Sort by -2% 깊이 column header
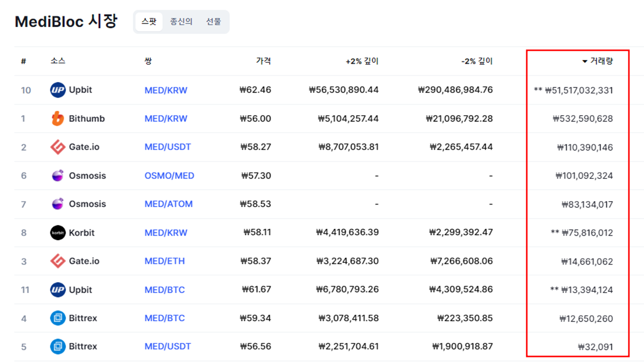 [477, 61]
